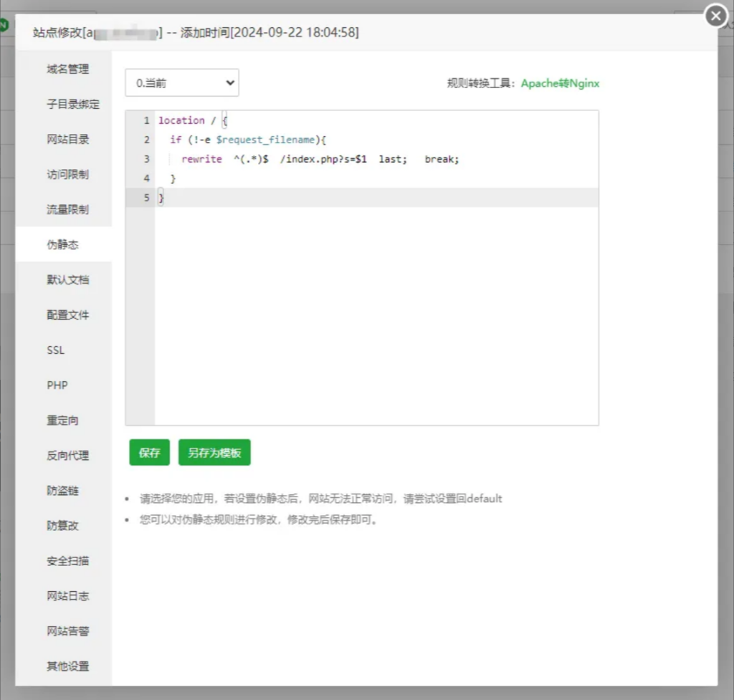Go to the 流量限制 tab
The image size is (734, 700).
(64, 209)
